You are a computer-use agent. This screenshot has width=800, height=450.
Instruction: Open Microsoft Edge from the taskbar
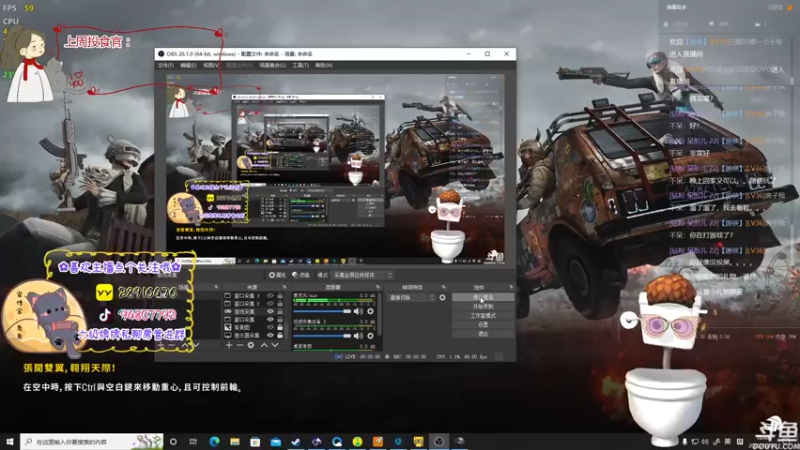pos(214,441)
